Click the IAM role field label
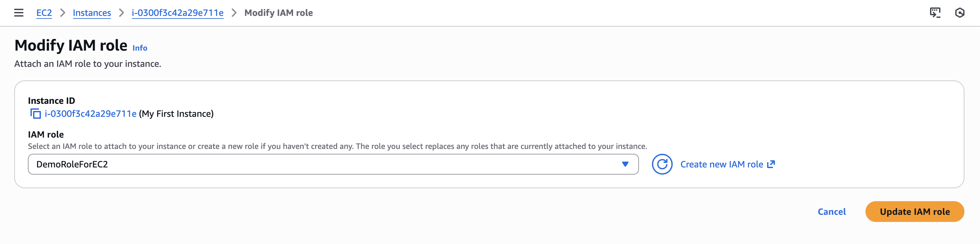Viewport: 980px width, 244px height. (x=46, y=134)
